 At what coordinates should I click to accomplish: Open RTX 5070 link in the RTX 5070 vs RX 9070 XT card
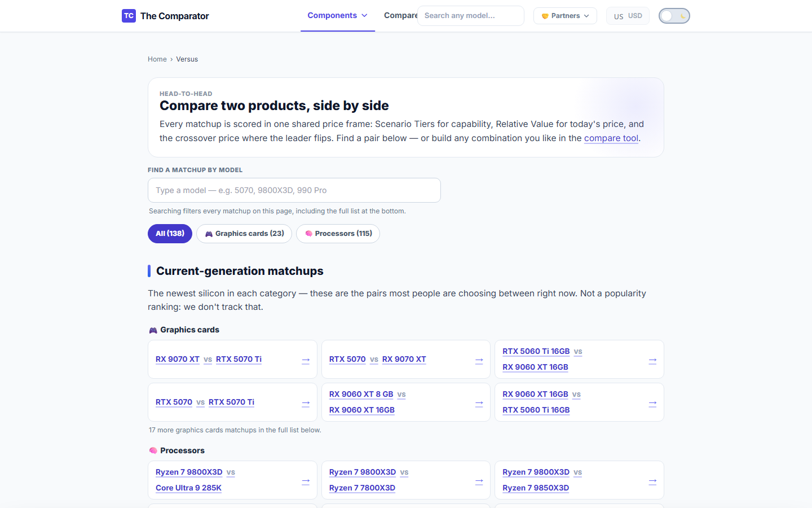click(x=347, y=360)
